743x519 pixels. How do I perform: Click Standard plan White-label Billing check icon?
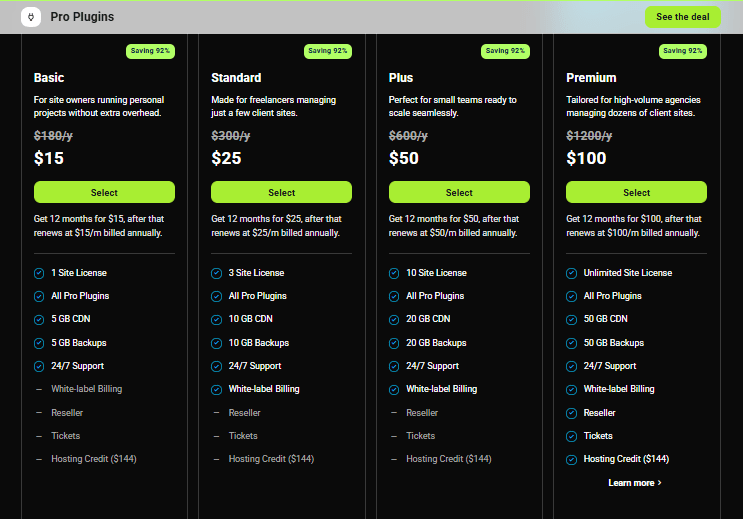click(216, 389)
